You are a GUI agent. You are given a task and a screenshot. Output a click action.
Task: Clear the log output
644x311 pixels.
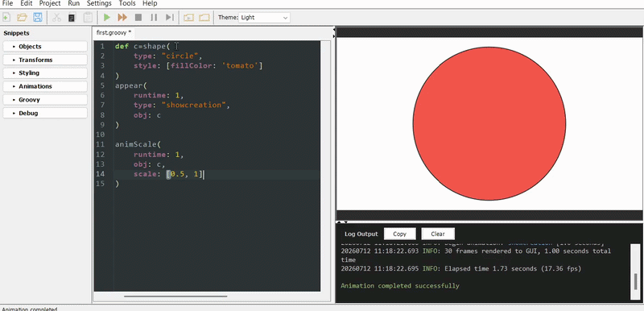coord(438,234)
